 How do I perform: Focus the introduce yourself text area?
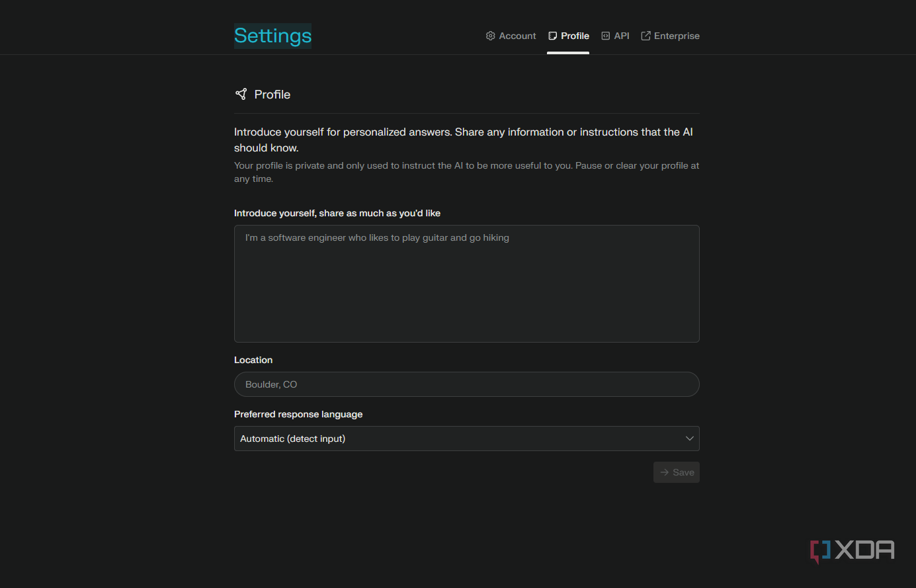click(x=467, y=284)
